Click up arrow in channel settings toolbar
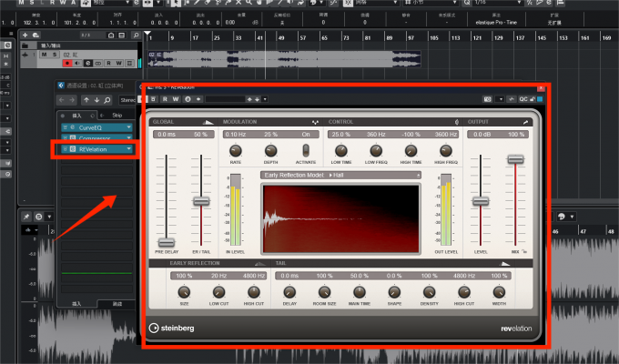Screen dimensions: 619x364 click(86, 100)
